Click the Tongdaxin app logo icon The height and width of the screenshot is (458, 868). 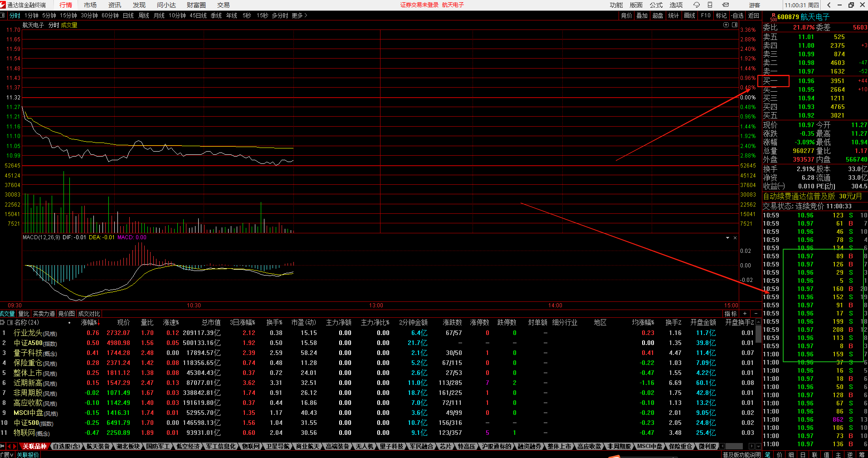3,5
